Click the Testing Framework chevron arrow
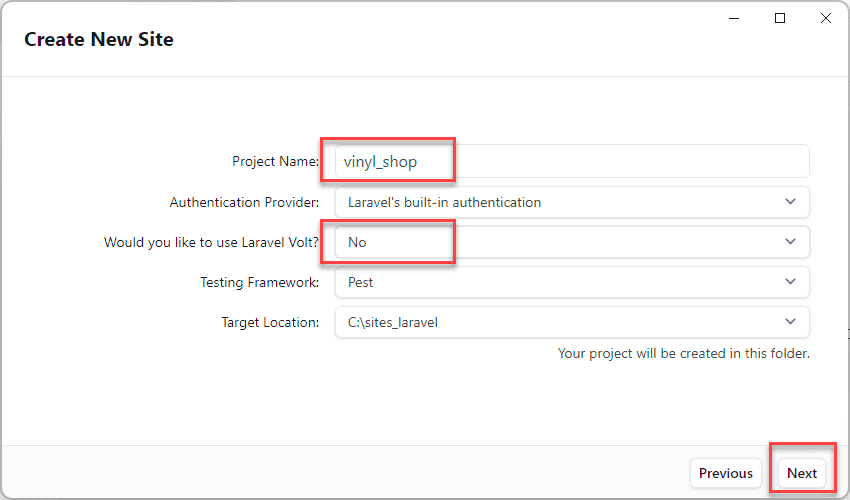Image resolution: width=850 pixels, height=500 pixels. (791, 282)
